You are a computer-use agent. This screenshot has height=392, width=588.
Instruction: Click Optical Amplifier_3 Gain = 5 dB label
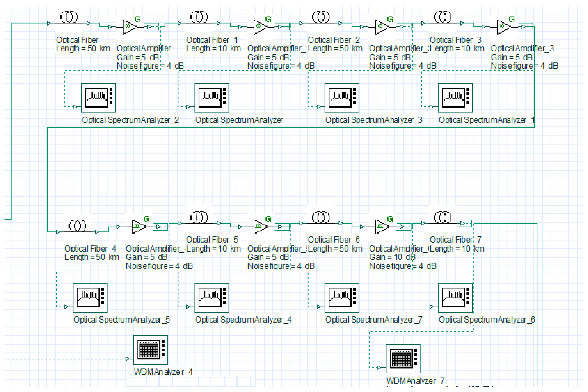tap(512, 57)
